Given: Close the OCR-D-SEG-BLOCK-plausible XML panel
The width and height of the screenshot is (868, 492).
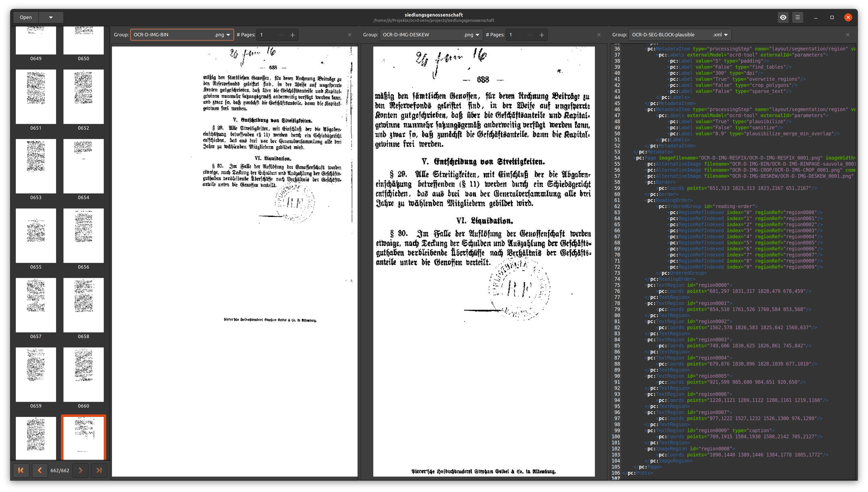Looking at the screenshot, I should pos(847,35).
